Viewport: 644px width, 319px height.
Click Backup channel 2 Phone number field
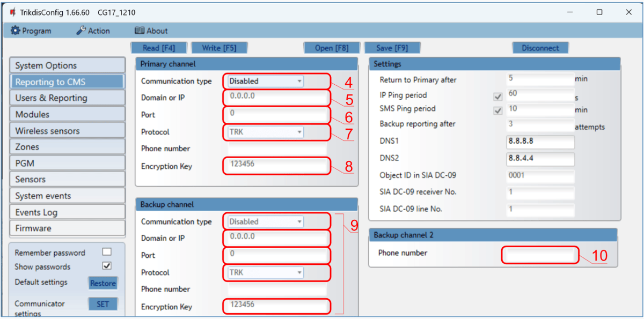tap(540, 255)
